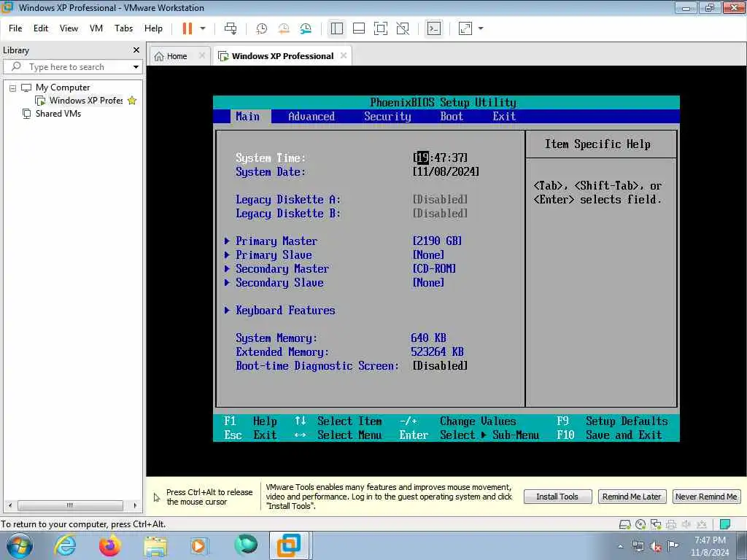Select Shared VMs in the library
The width and height of the screenshot is (747, 560).
point(58,114)
